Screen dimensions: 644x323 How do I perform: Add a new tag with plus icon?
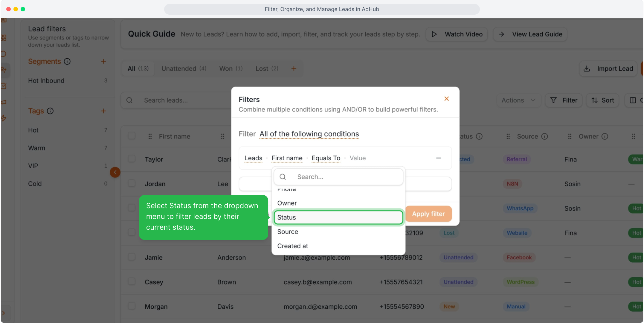pyautogui.click(x=103, y=111)
